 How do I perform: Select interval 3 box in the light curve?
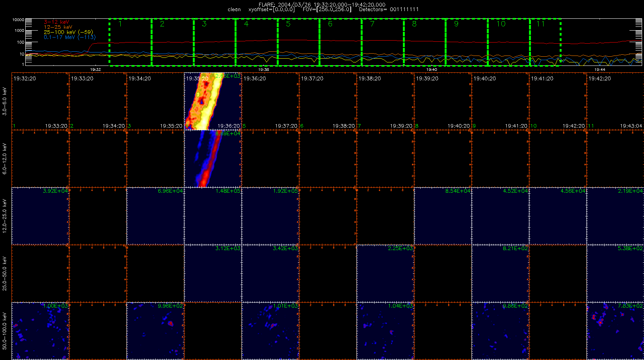tap(215, 42)
